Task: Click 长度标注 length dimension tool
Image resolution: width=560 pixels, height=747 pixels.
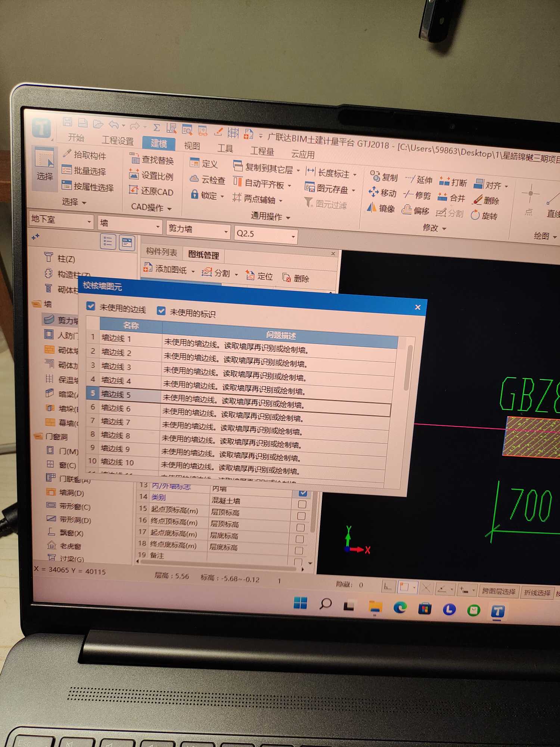Action: click(331, 173)
